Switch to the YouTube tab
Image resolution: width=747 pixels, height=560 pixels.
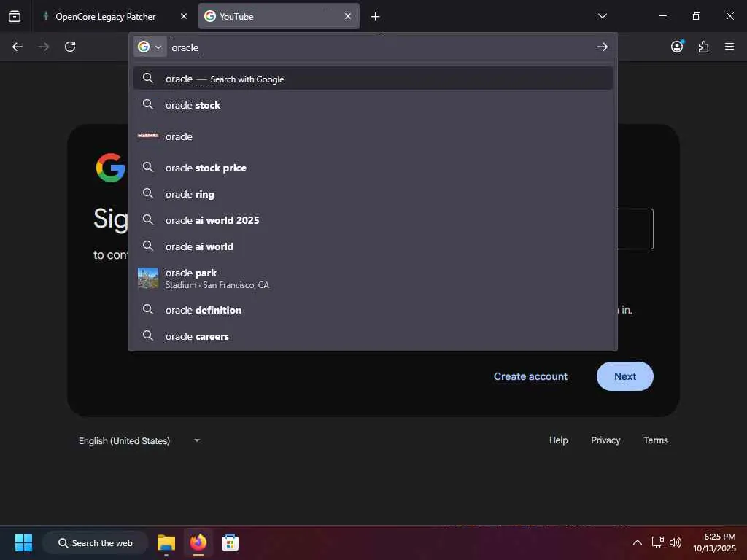279,16
